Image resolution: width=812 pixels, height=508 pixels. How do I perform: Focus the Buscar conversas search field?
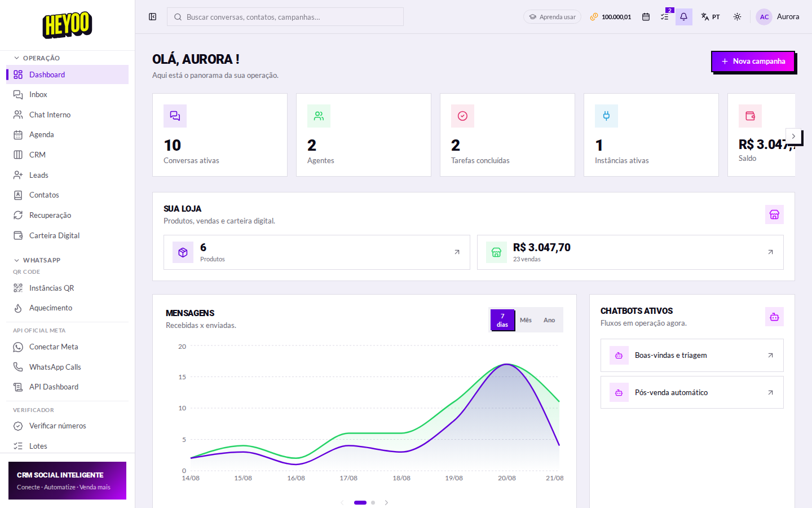[x=285, y=17]
